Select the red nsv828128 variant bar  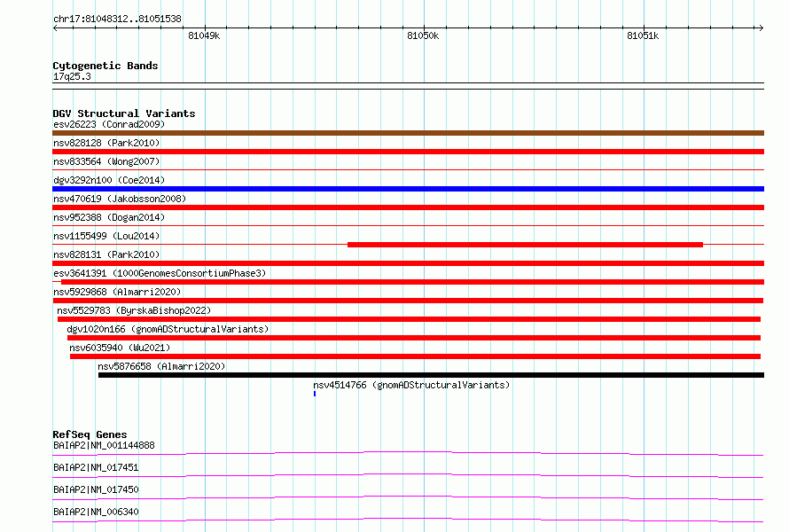(408, 152)
